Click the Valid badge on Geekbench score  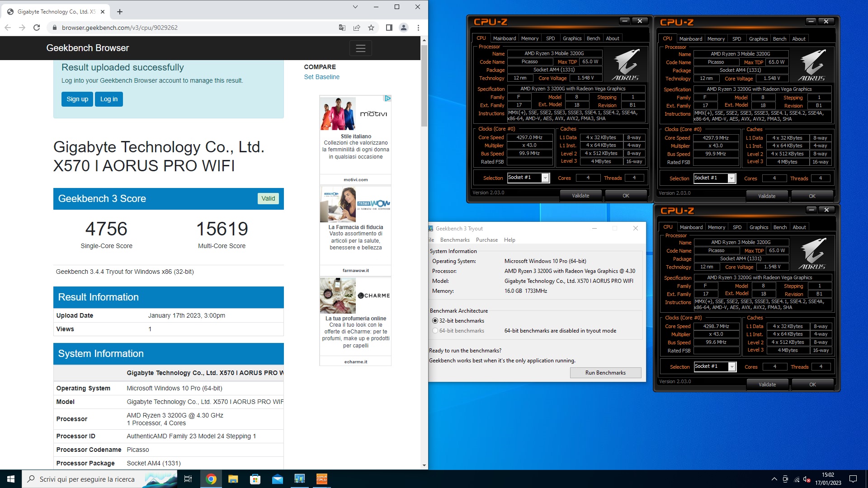[268, 198]
